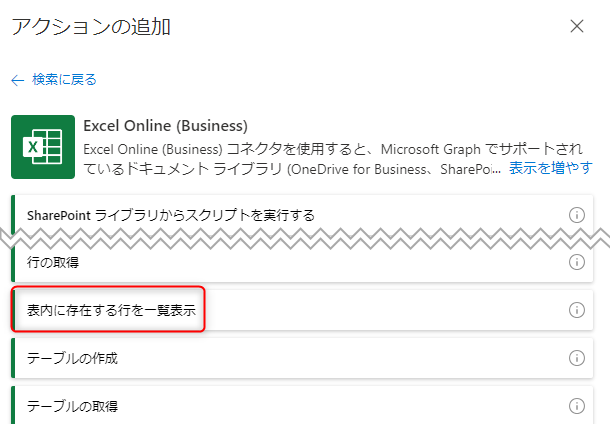The width and height of the screenshot is (610, 424).
Task: Add the 表内に存在する行を一覧表示 action
Action: 302,310
